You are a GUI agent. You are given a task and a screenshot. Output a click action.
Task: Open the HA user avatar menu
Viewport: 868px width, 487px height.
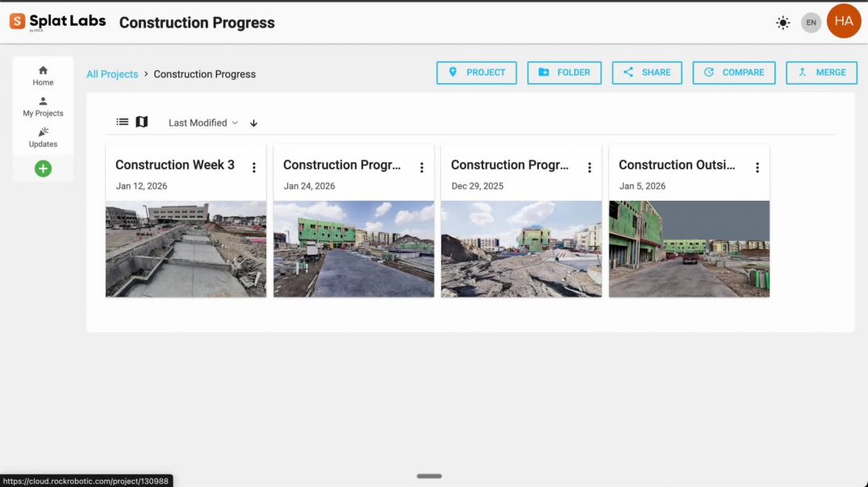pyautogui.click(x=844, y=22)
